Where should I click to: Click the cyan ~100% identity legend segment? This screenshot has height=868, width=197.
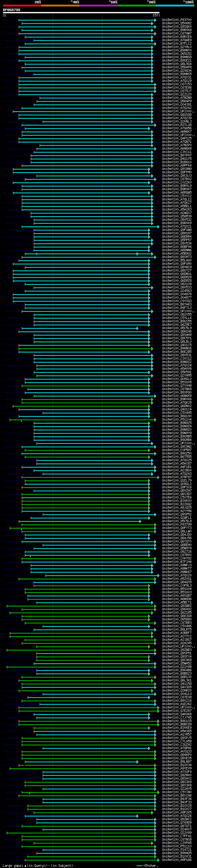(x=175, y=6)
